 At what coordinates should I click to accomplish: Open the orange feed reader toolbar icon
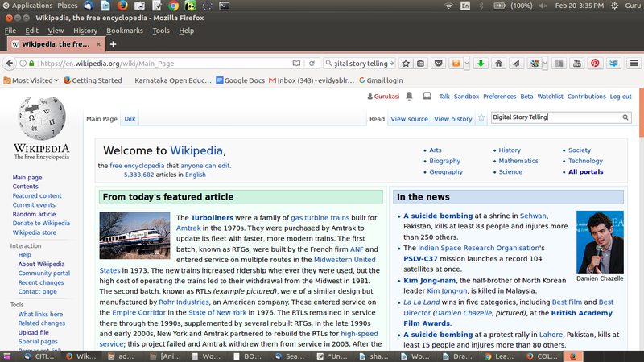click(456, 64)
